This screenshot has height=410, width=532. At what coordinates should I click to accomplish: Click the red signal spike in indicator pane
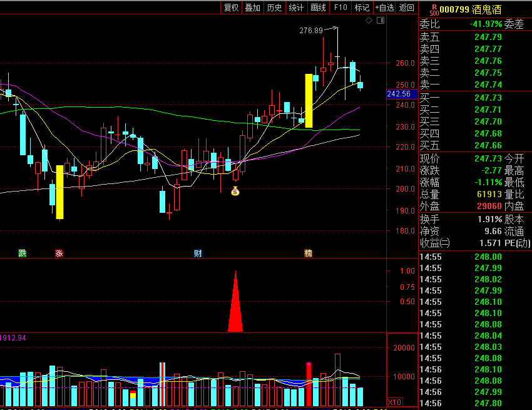(235, 302)
